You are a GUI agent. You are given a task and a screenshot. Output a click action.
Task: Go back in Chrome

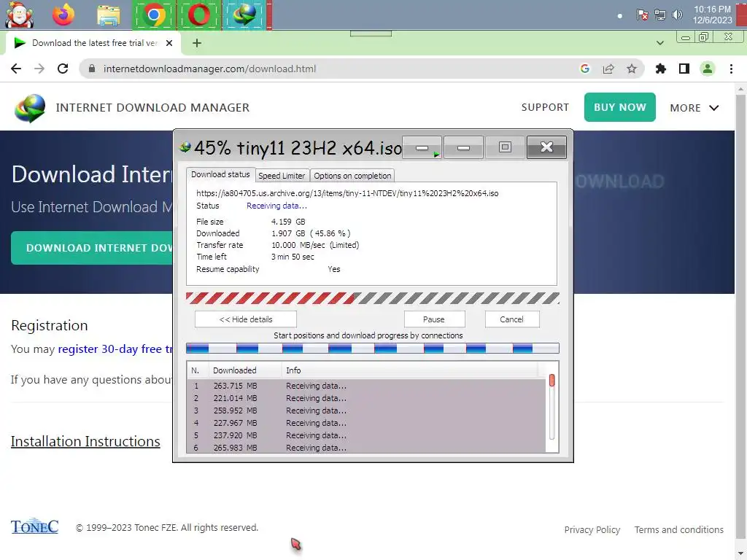click(16, 69)
